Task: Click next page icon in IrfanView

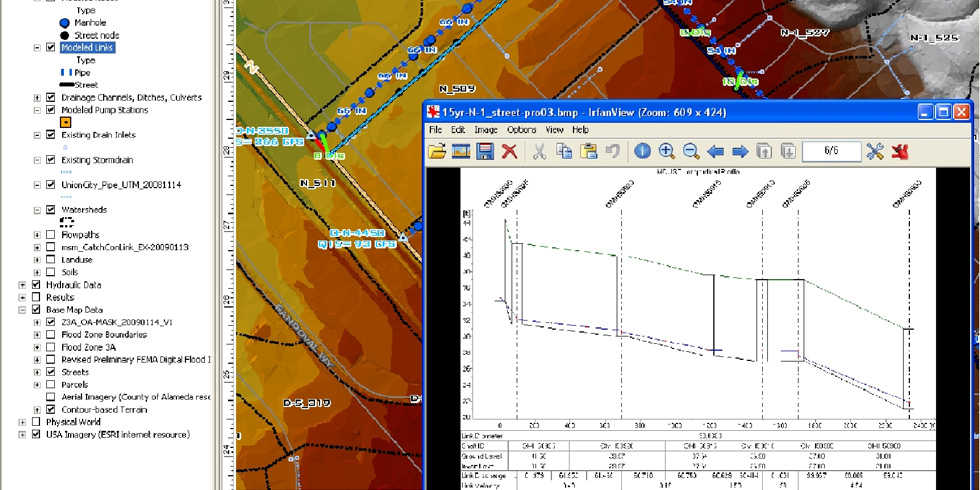Action: [788, 151]
